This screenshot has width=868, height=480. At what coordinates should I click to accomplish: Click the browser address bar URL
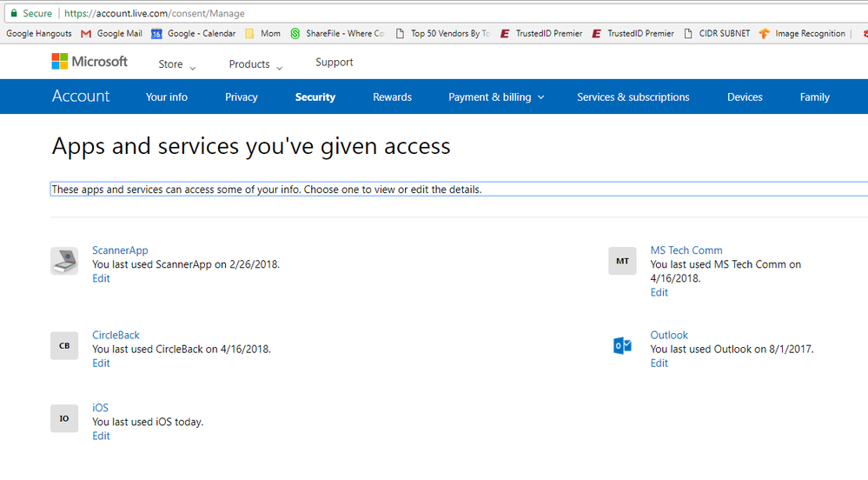click(155, 13)
